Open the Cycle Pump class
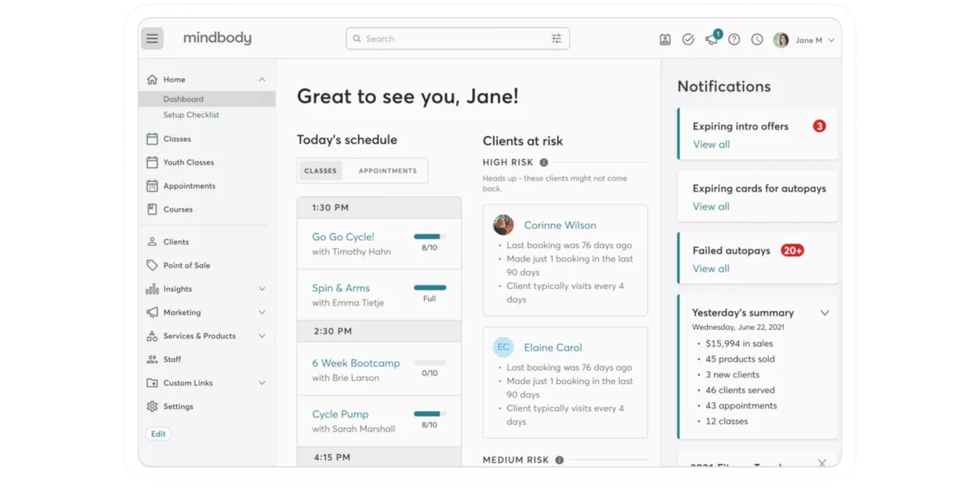The height and width of the screenshot is (490, 980). pyautogui.click(x=340, y=414)
